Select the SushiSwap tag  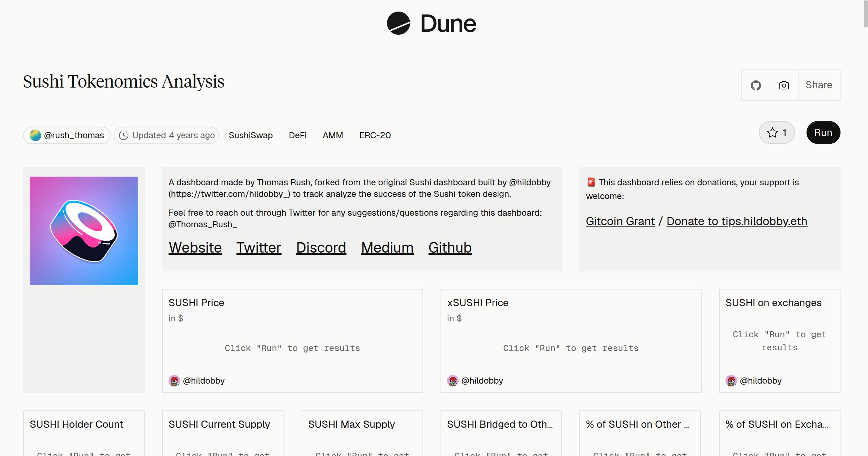251,135
